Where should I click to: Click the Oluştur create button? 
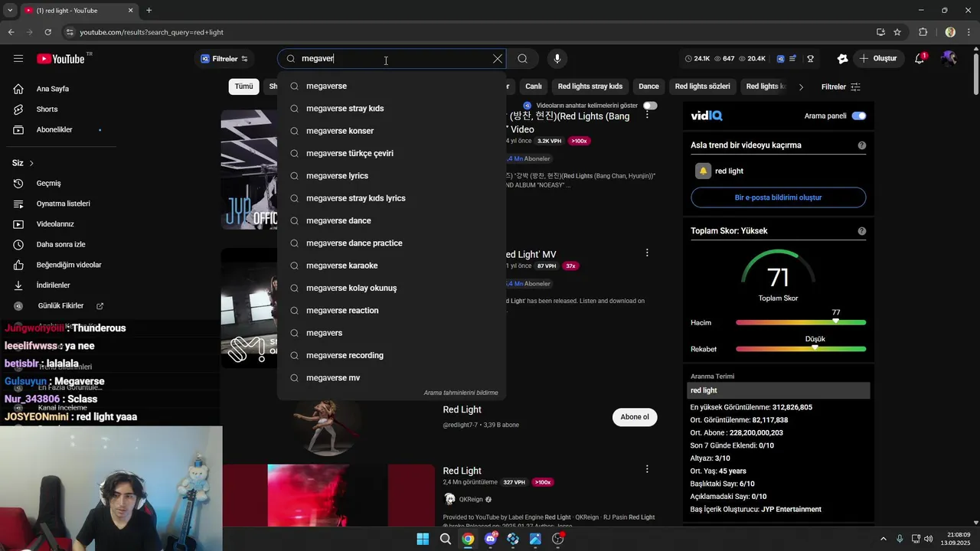point(878,59)
